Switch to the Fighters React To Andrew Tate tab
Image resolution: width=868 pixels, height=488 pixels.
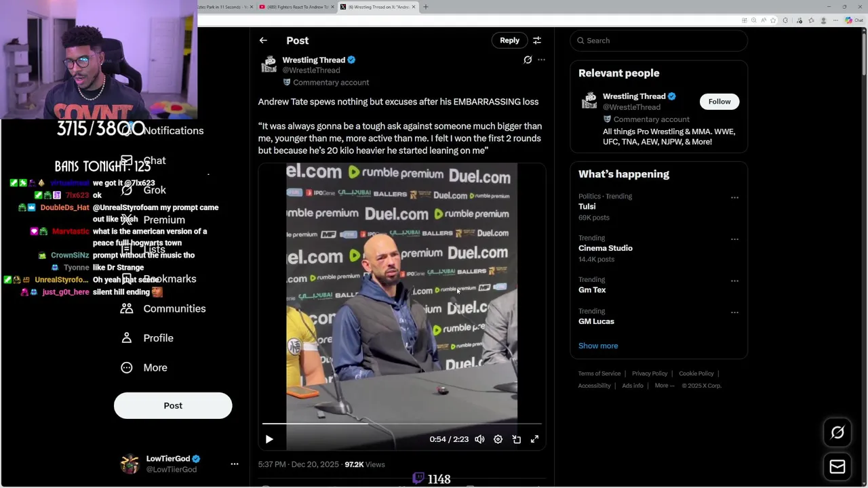point(297,7)
